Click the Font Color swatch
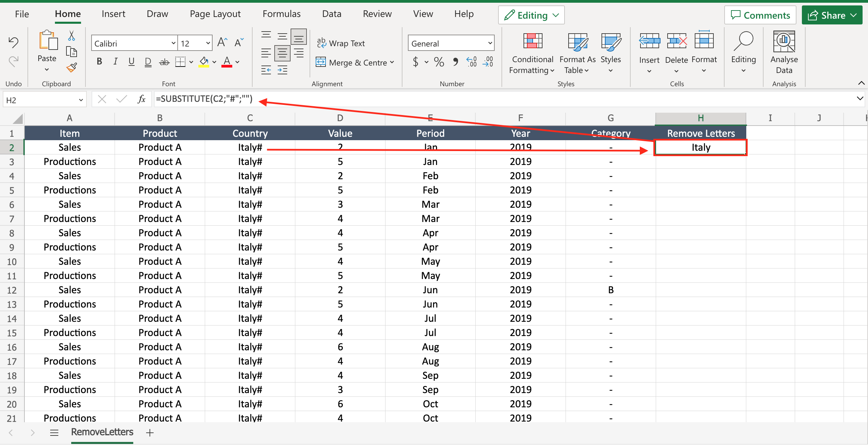Screen dimensions: 868x446 (226, 64)
